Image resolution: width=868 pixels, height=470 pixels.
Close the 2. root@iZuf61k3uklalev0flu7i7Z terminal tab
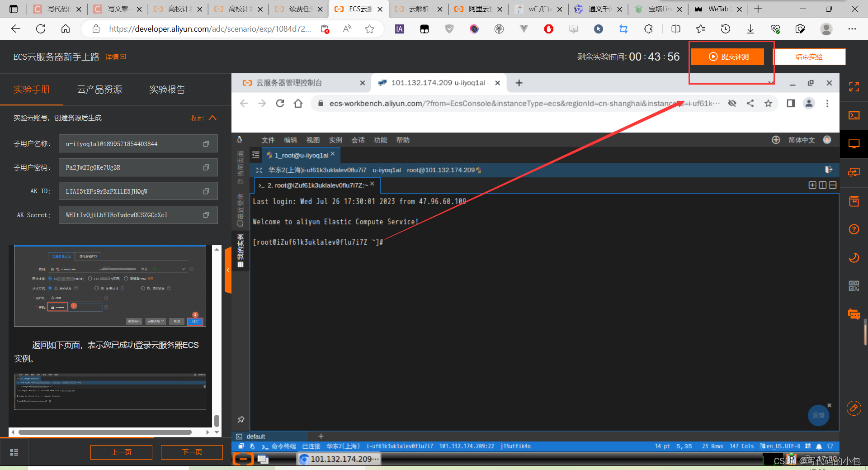pos(373,184)
